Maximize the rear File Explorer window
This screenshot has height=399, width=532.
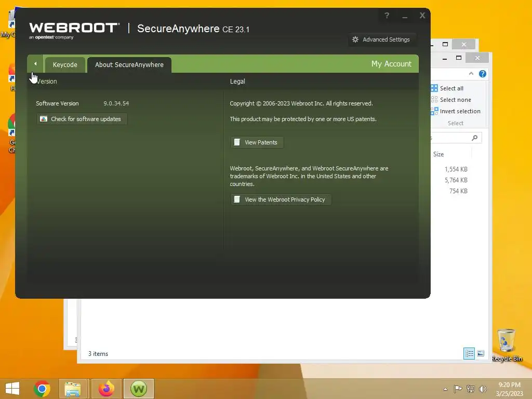(445, 45)
